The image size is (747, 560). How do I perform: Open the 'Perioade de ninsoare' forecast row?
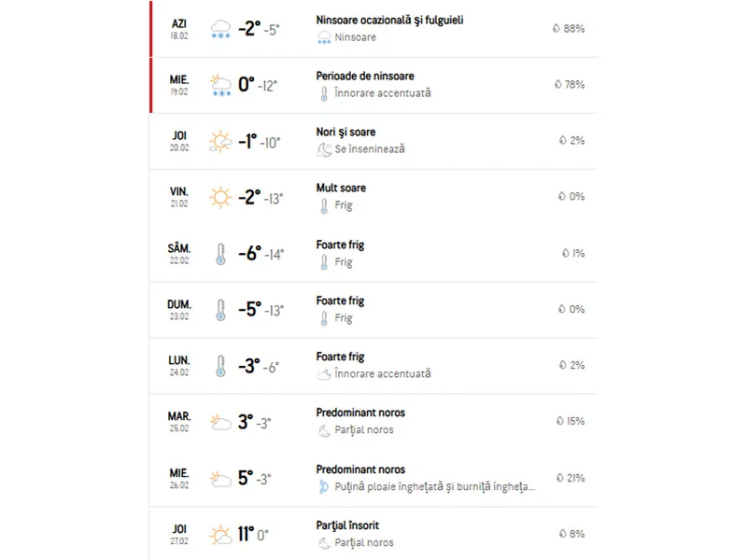coord(373,85)
